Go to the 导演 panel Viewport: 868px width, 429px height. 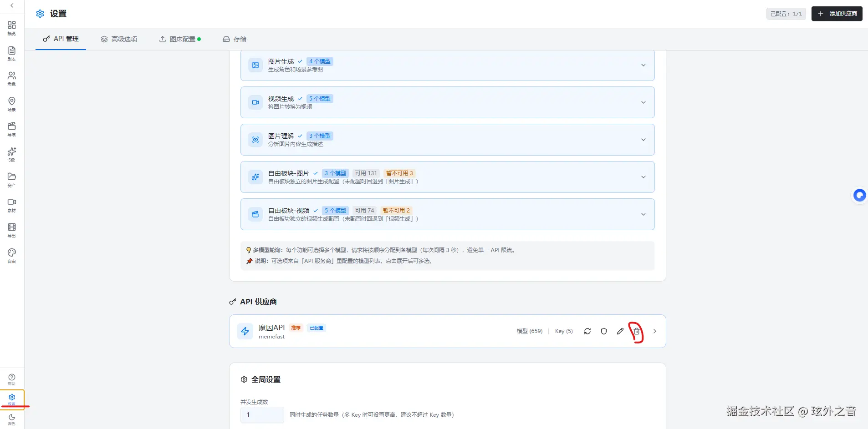(11, 128)
